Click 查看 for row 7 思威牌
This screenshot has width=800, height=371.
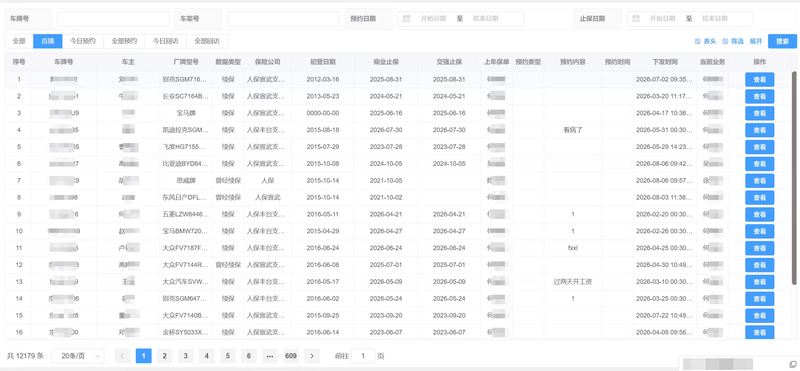coord(759,181)
